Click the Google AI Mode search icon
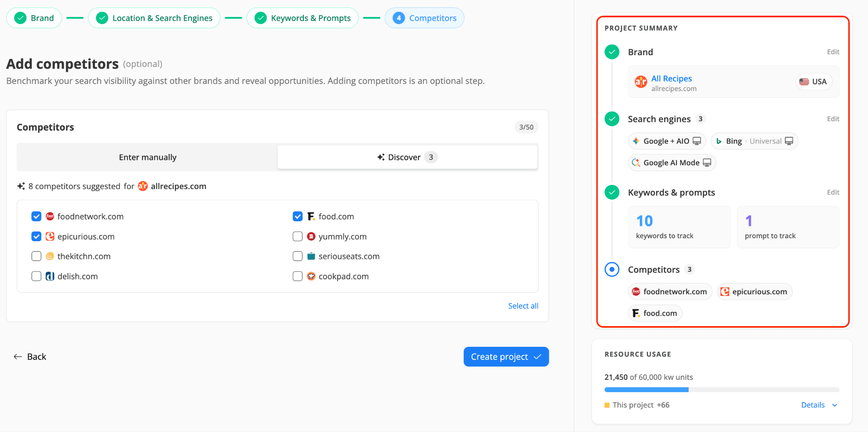868x432 pixels. tap(636, 163)
